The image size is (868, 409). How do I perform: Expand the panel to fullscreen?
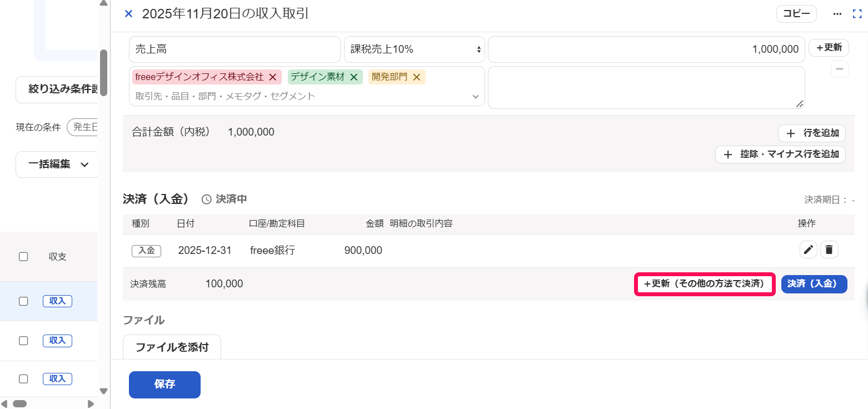click(857, 14)
